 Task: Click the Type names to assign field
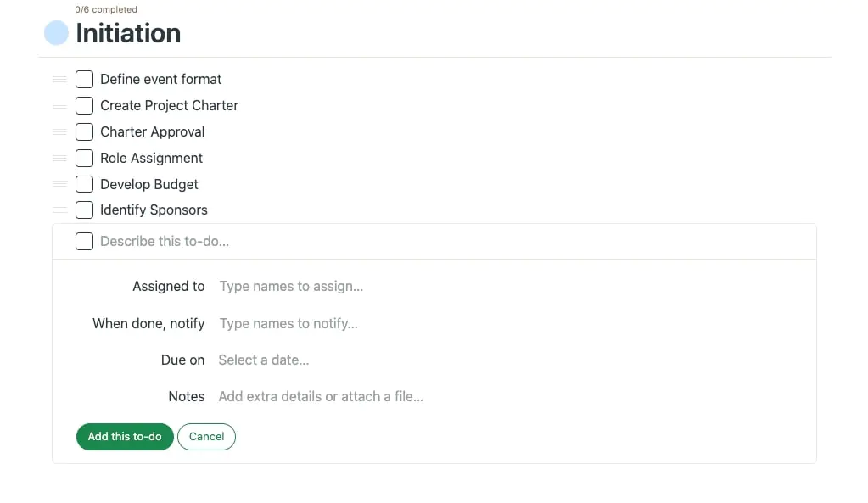290,286
